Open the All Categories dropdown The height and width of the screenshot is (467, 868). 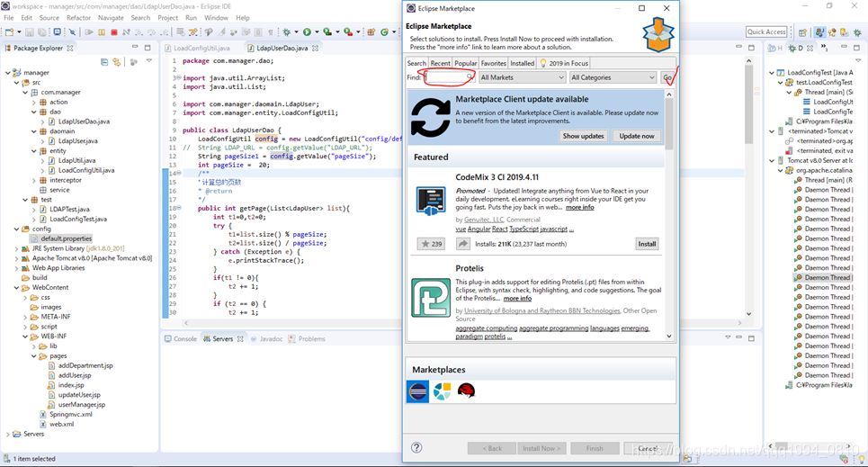[613, 77]
